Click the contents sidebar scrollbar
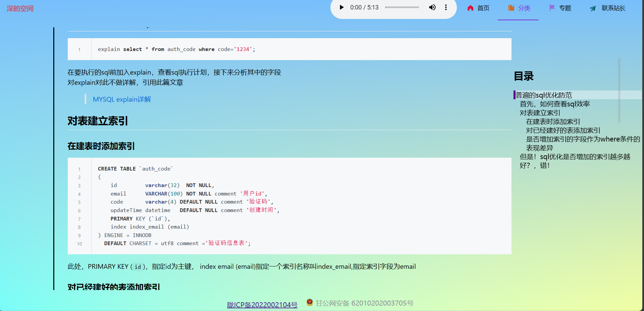Screen dimensions: 644x311 (x=619, y=90)
